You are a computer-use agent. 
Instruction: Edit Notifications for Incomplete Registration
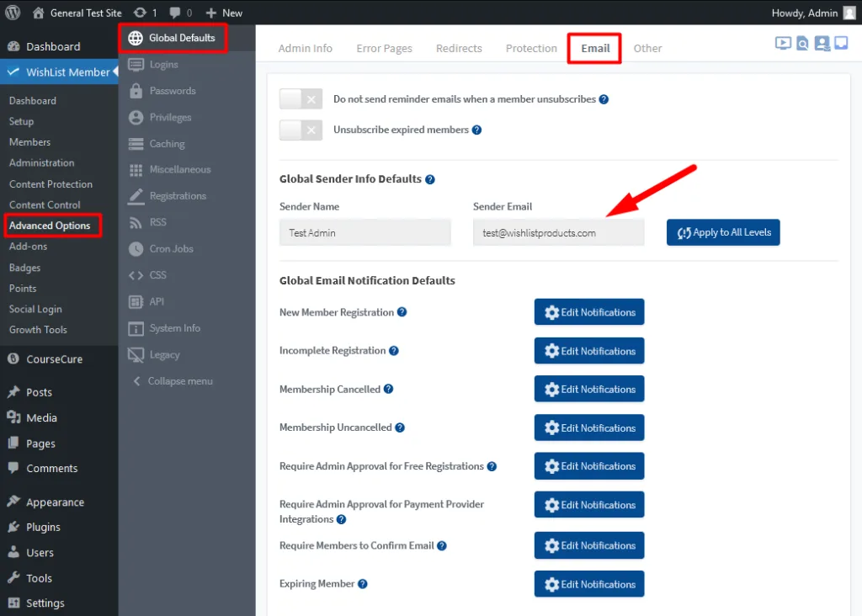point(588,351)
